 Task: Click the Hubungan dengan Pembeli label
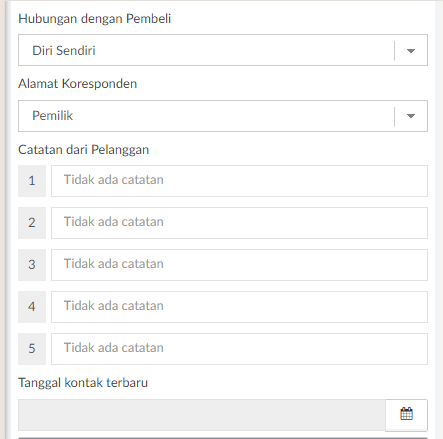(95, 19)
